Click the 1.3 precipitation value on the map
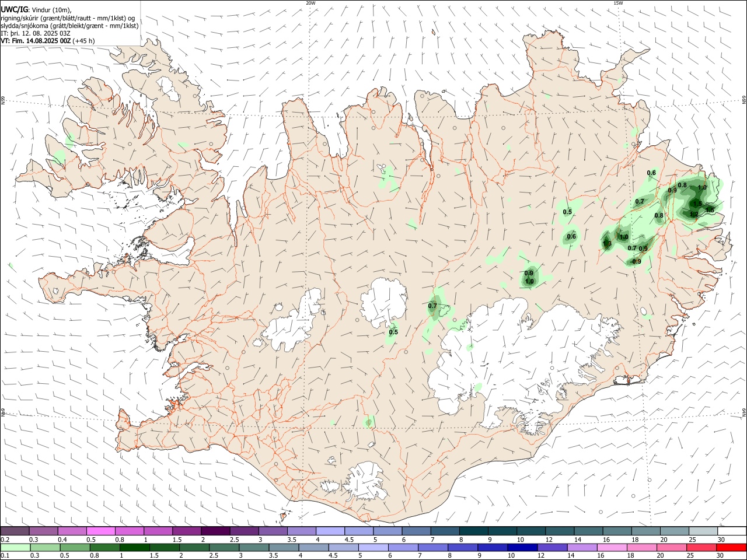The width and height of the screenshot is (747, 560). 607,243
